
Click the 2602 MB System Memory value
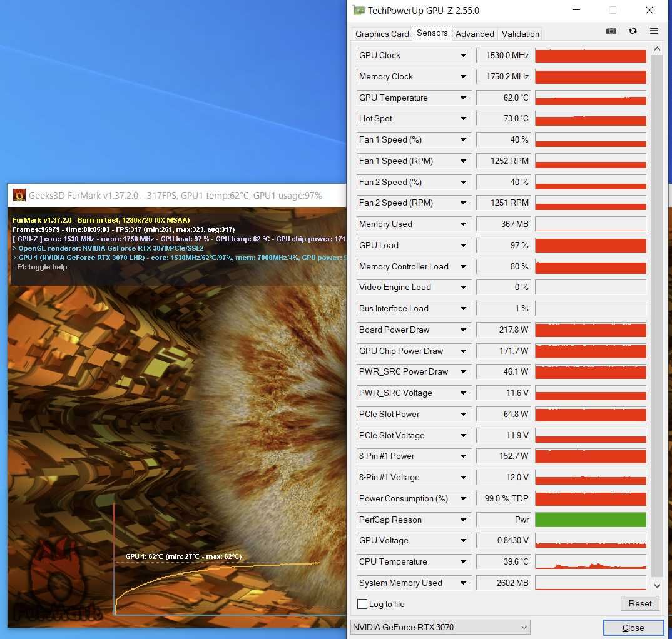(504, 583)
